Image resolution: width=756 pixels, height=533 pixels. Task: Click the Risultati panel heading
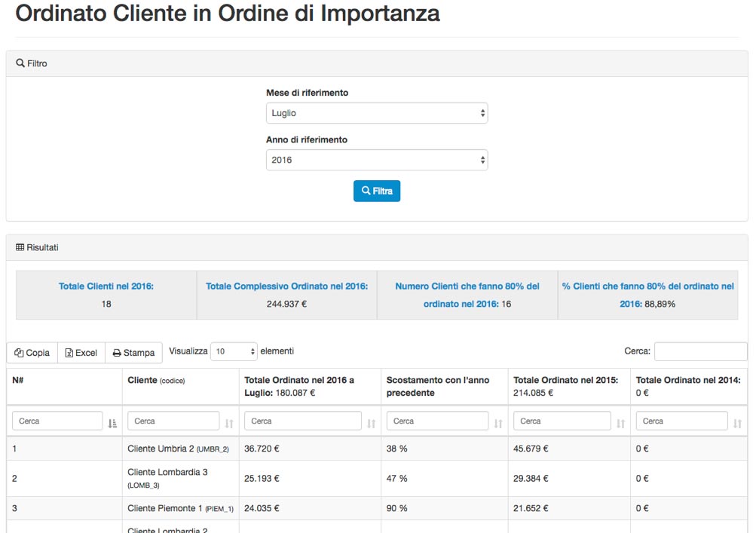click(x=377, y=247)
